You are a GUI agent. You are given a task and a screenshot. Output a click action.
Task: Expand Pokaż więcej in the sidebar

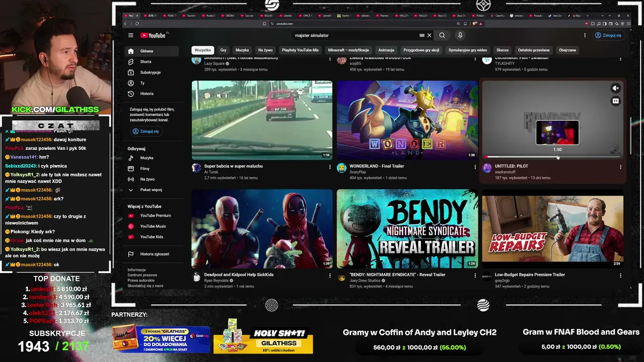click(151, 190)
